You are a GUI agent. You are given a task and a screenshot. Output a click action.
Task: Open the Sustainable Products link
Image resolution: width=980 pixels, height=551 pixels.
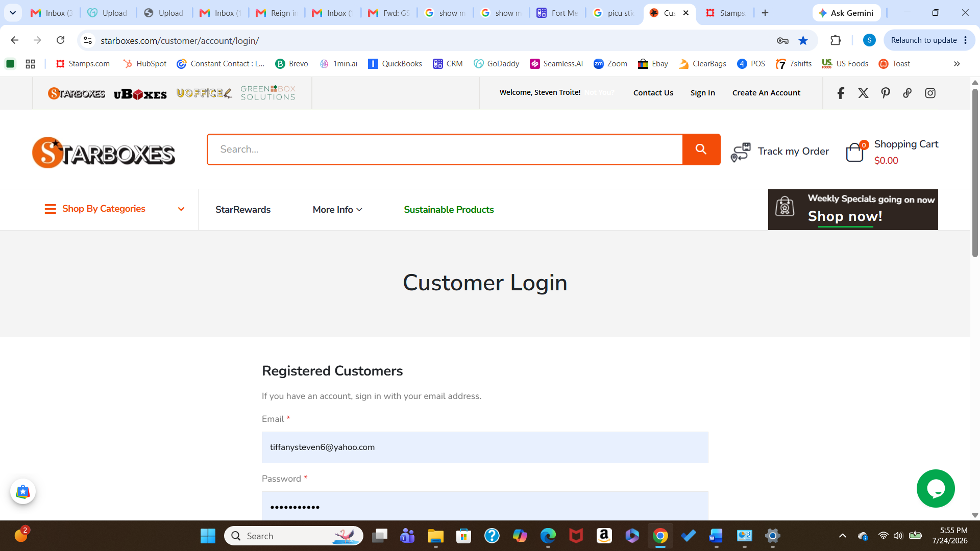(x=449, y=210)
